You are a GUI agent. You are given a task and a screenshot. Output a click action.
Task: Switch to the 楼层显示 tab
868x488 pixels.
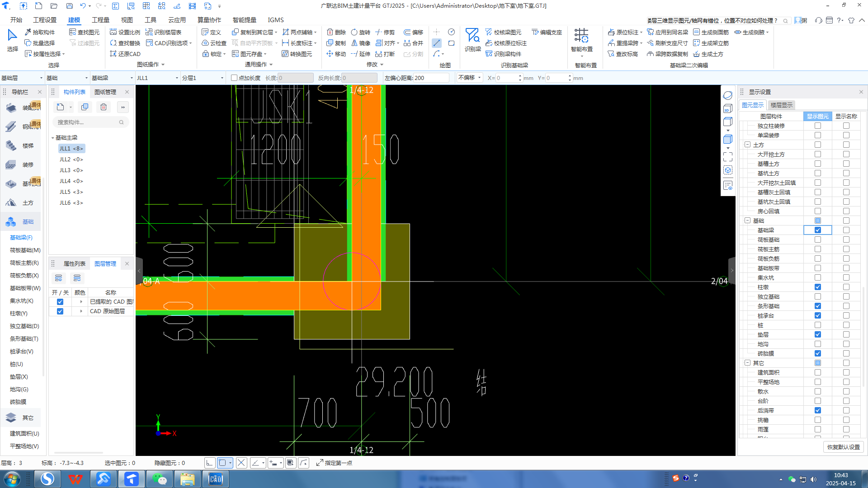pos(782,105)
